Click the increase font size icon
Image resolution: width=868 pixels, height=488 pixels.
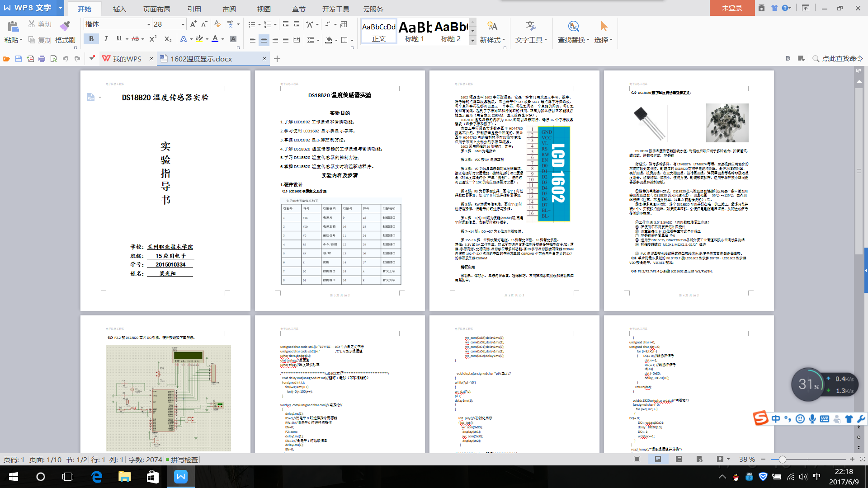193,24
